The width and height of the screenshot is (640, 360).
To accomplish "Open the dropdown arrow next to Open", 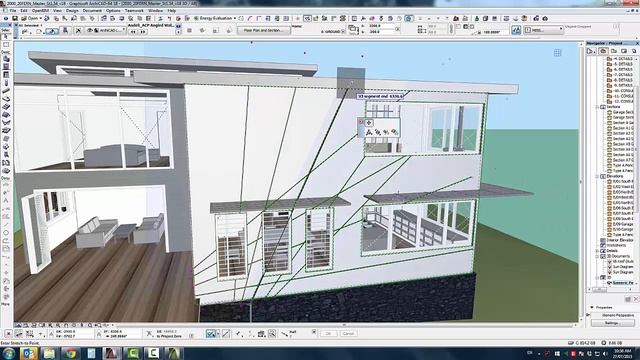I will click(41, 18).
